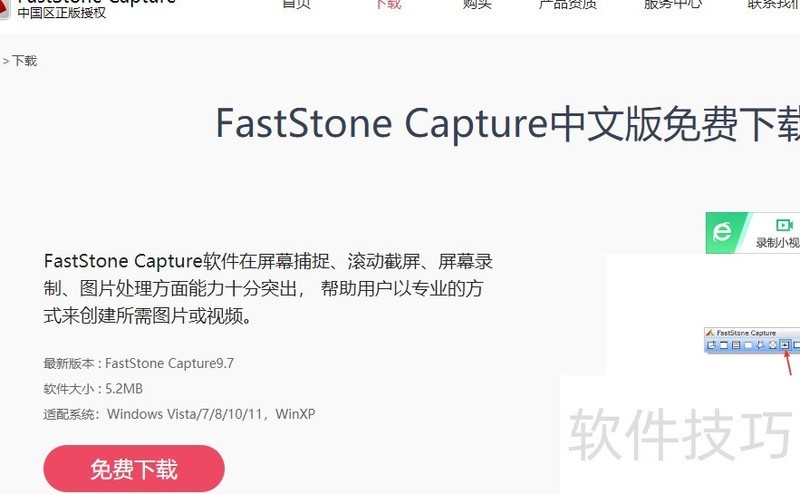800x494 pixels.
Task: Click Open File in Editor toolbar icon
Action: coord(711,345)
